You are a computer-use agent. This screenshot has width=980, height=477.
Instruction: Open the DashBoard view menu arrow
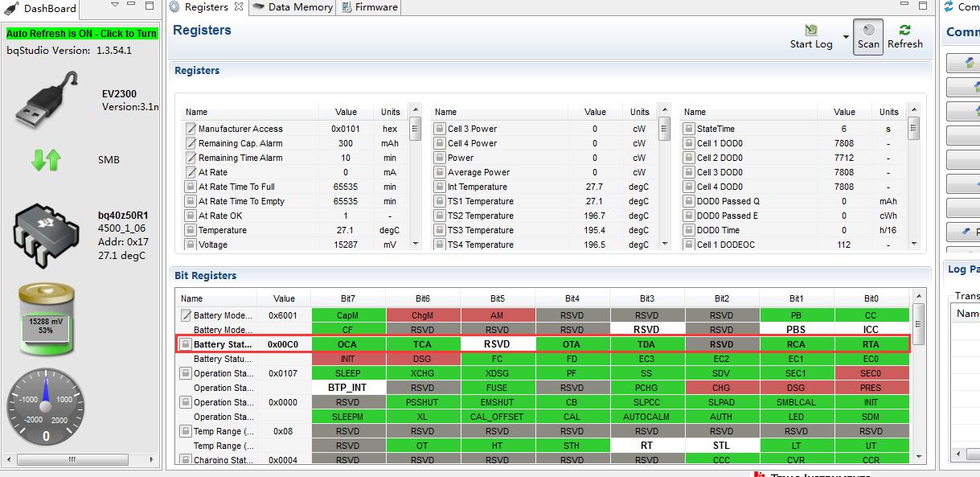115,6
